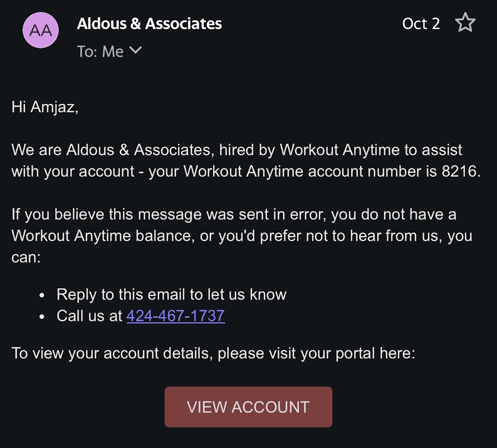Star this email from Aldous & Associates
This screenshot has width=497, height=448.
pyautogui.click(x=465, y=24)
